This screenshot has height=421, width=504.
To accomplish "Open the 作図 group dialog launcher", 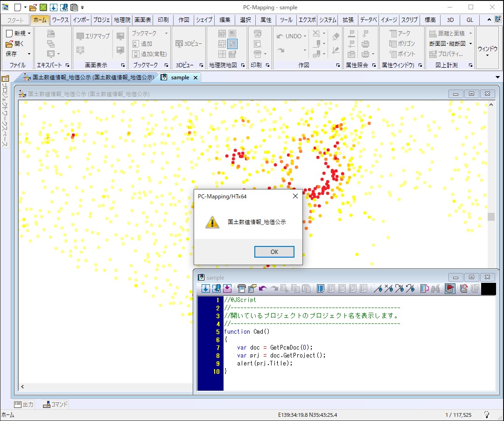I will click(x=338, y=65).
